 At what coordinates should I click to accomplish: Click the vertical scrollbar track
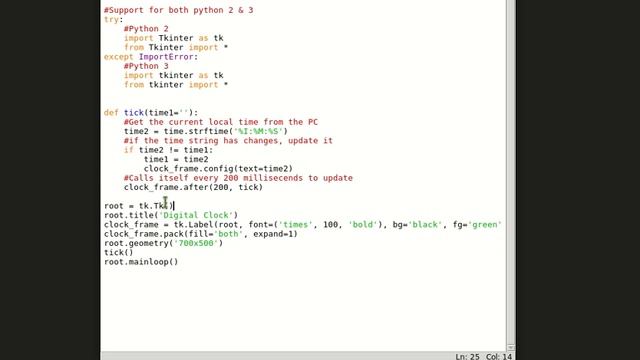[511, 171]
